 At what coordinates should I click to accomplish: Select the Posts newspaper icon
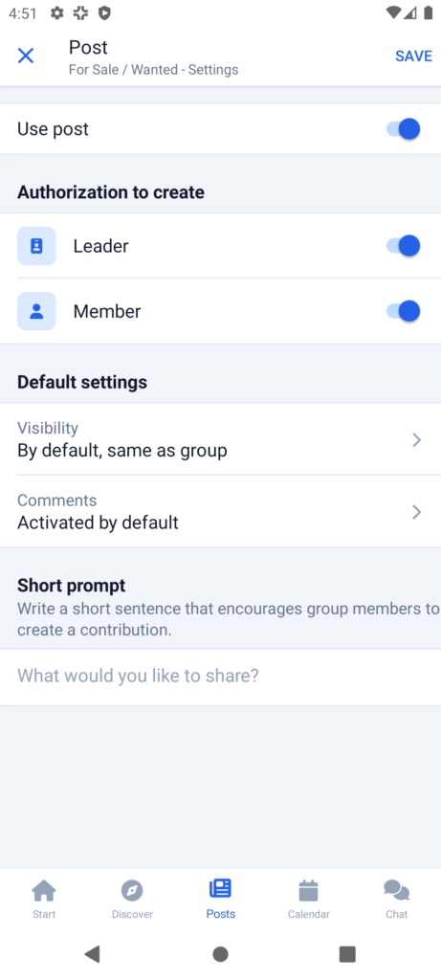[x=220, y=888]
